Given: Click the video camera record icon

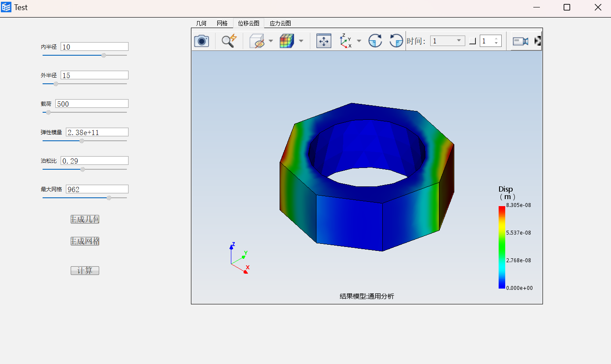Looking at the screenshot, I should (x=521, y=41).
